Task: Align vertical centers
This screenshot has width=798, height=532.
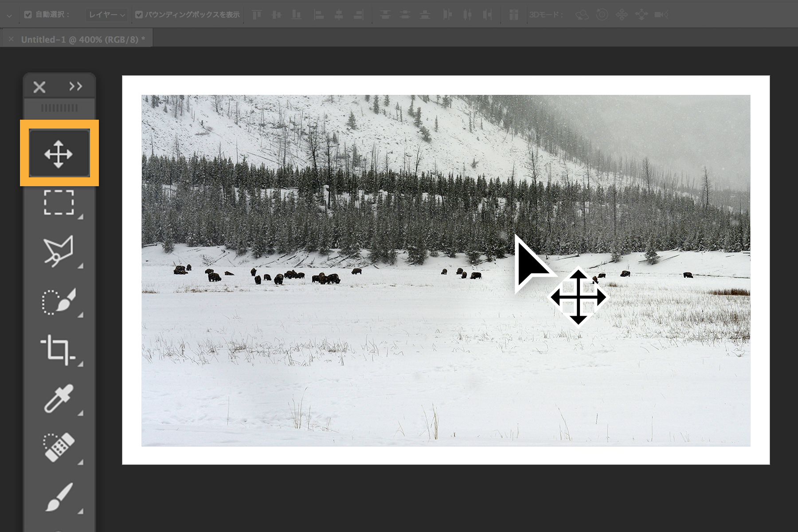Action: (x=277, y=15)
